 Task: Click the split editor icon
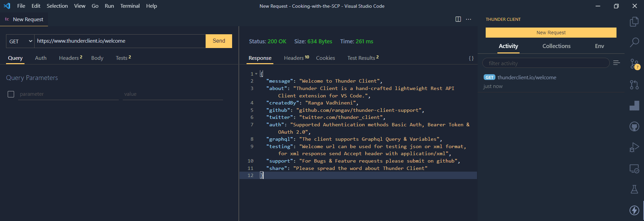[x=458, y=19]
